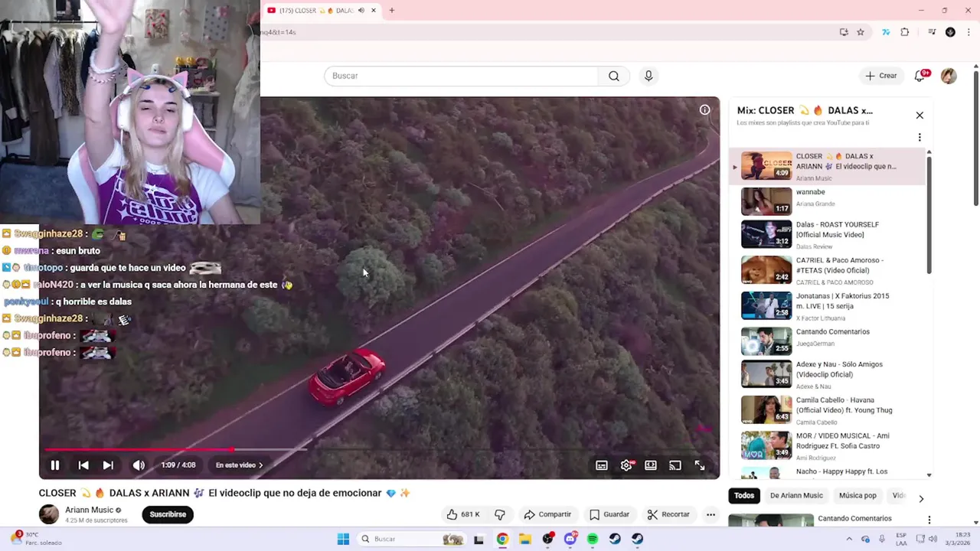Open the Compartir share dialog
Screen dimensions: 980x551
547,514
